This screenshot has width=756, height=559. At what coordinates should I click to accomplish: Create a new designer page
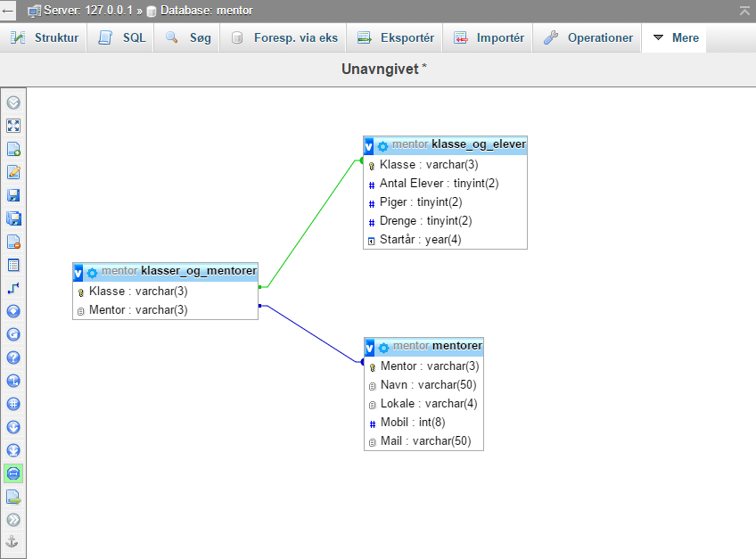point(13,149)
